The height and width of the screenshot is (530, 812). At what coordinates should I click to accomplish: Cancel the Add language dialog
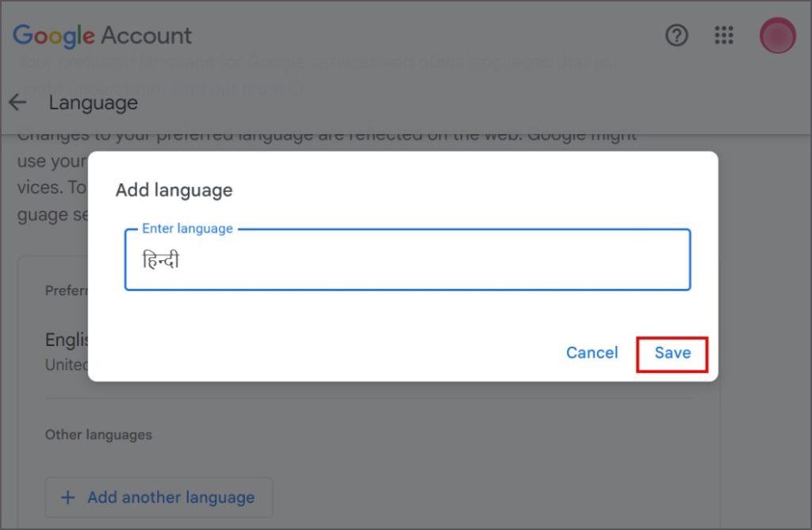click(x=592, y=353)
